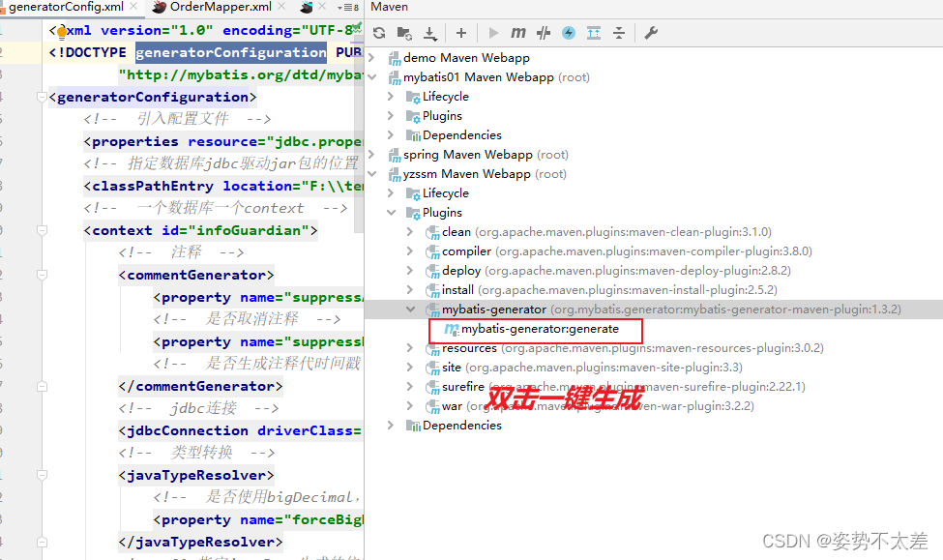Click Dependencies folder icon under yzssm
This screenshot has height=560, width=943.
[413, 426]
